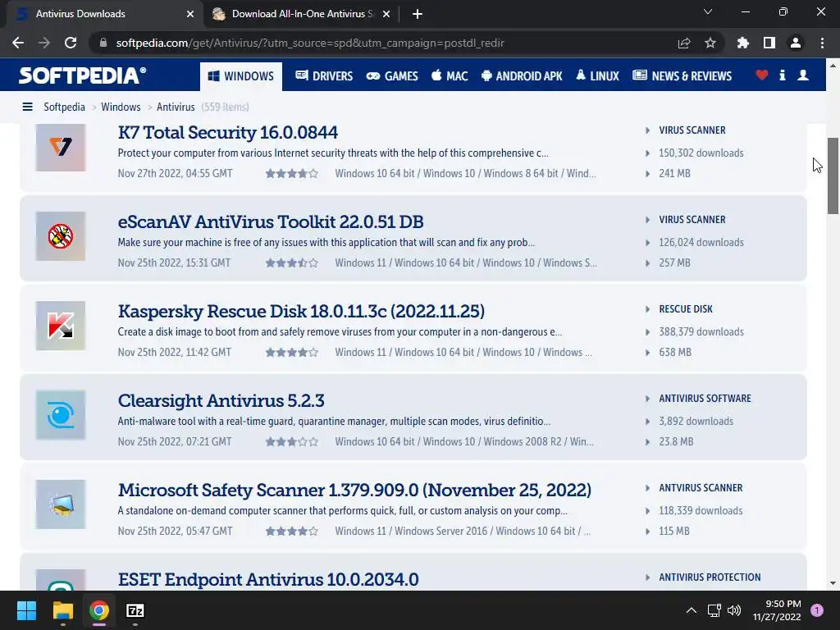Open the Android APK section
840x630 pixels.
(x=522, y=76)
